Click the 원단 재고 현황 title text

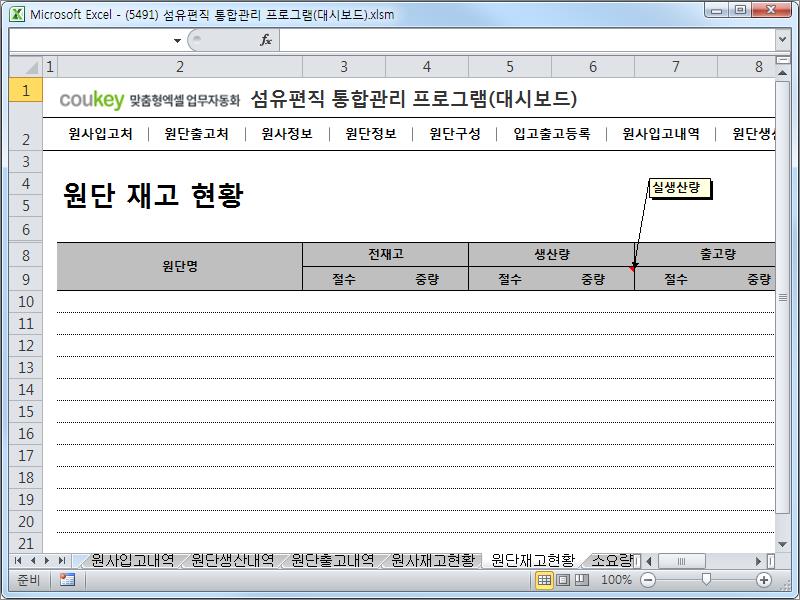153,195
